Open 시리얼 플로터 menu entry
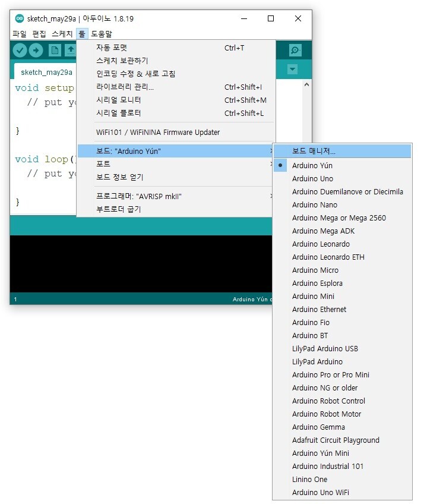Screen dimensions: 424x504 pyautogui.click(x=175, y=113)
